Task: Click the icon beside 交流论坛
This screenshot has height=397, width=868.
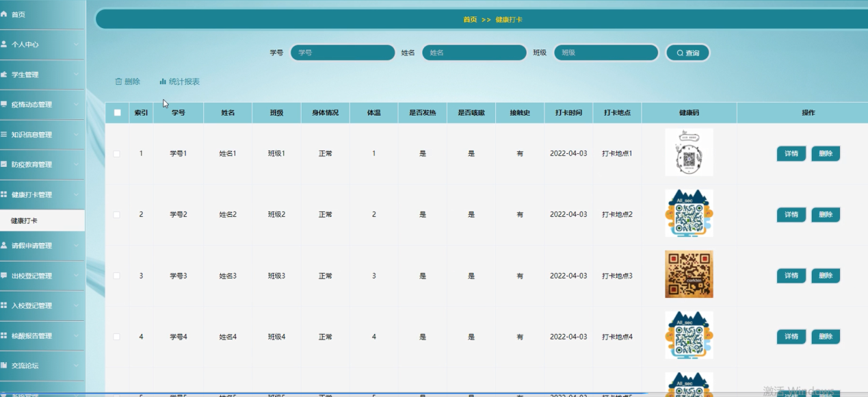Action: (x=3, y=366)
